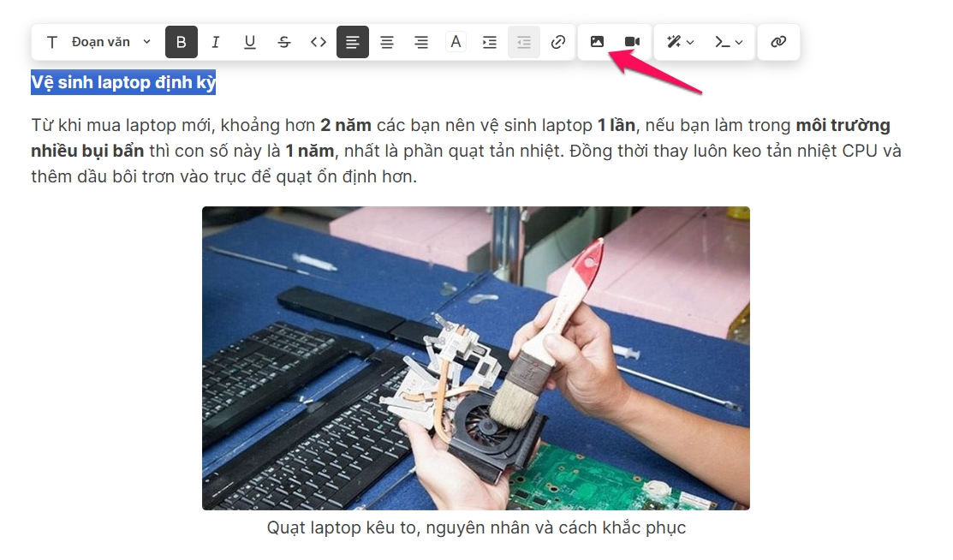Click the caption "Quạt laptop kêu to" text
Screen dimensions: 953x560
[x=476, y=527]
